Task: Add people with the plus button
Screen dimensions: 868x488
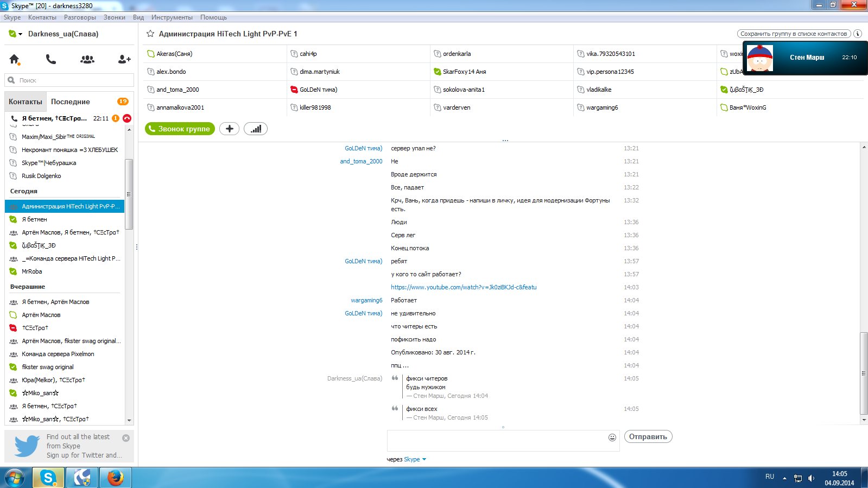Action: coord(229,129)
